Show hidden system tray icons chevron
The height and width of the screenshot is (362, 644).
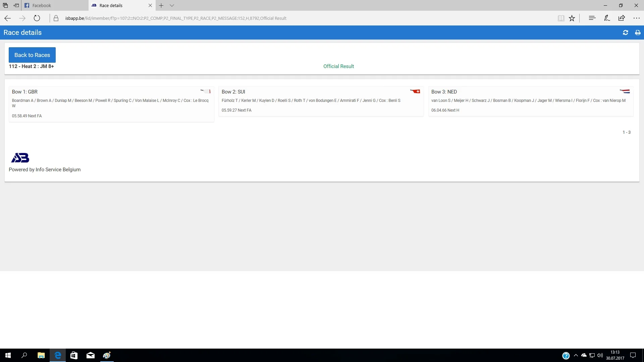pos(576,355)
